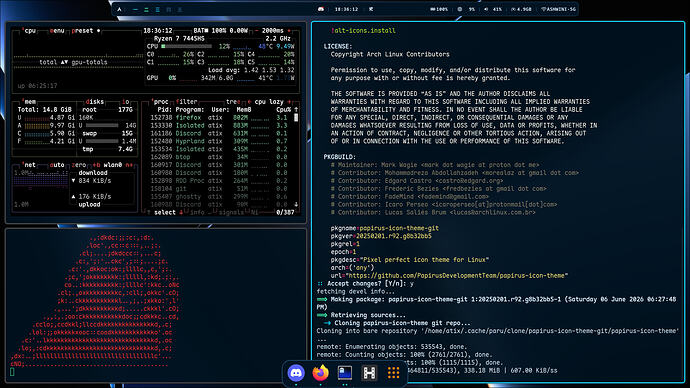This screenshot has height=388, width=690.
Task: Activate process filter in btop
Action: tap(186, 102)
